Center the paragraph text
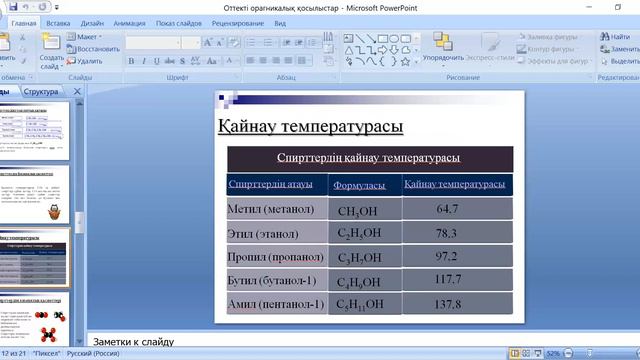 point(263,60)
